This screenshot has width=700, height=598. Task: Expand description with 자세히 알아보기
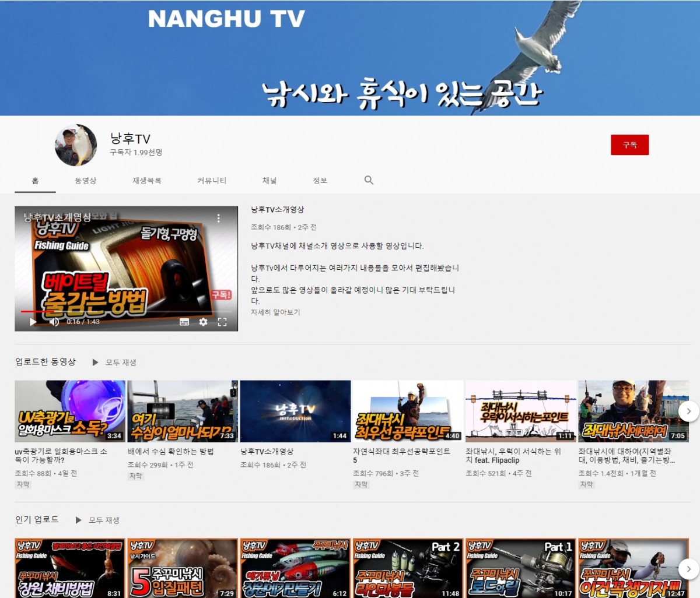[275, 312]
